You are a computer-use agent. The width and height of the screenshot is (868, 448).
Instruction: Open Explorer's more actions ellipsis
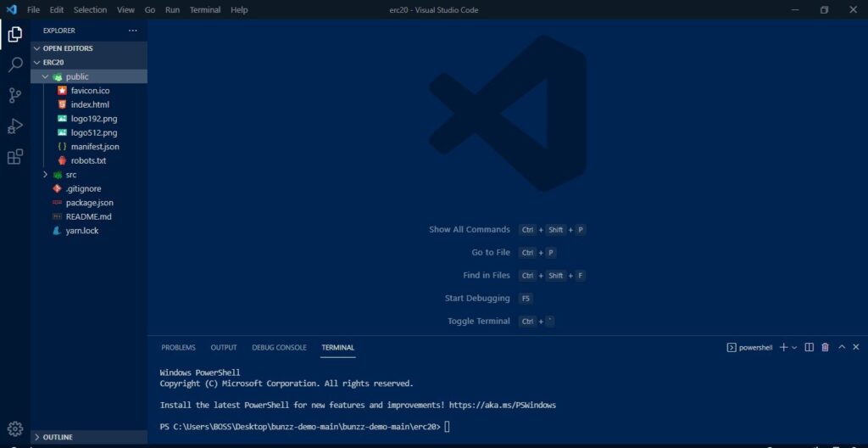pos(132,31)
